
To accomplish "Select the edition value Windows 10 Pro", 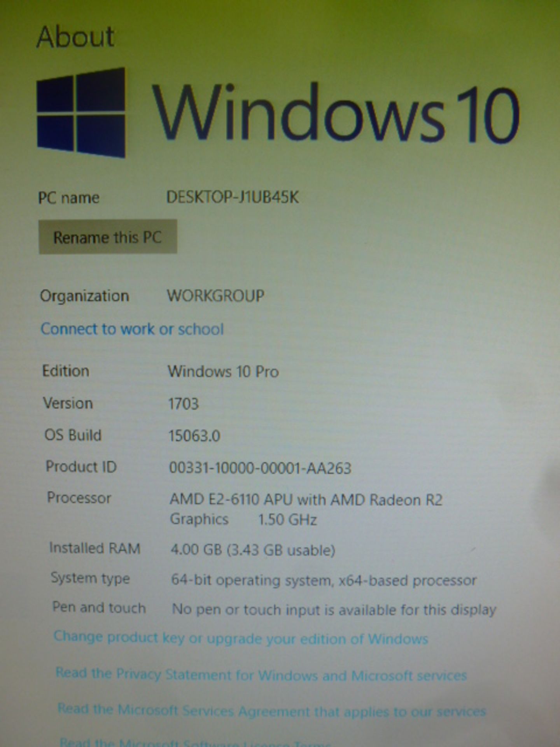I will 223,372.
